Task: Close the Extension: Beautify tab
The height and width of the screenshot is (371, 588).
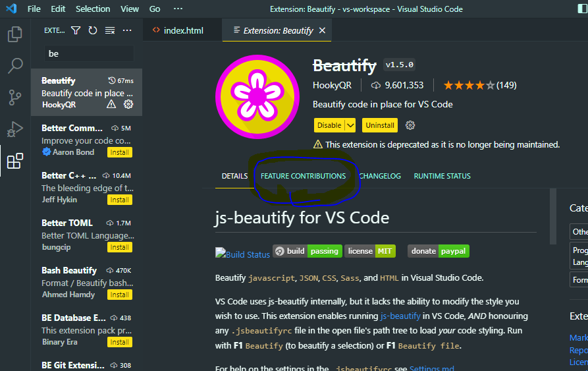Action: click(x=322, y=30)
